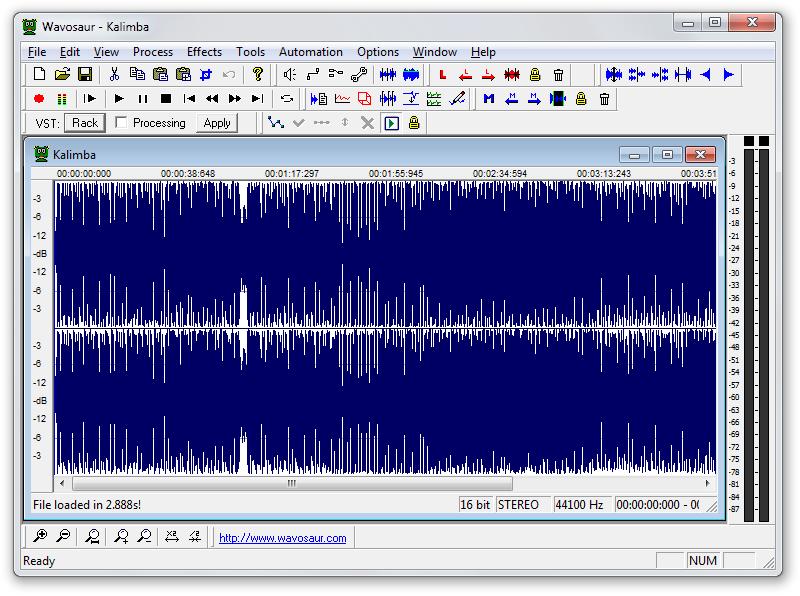Click the red L right-arrow loop icon
Image resolution: width=800 pixels, height=596 pixels.
coord(488,74)
